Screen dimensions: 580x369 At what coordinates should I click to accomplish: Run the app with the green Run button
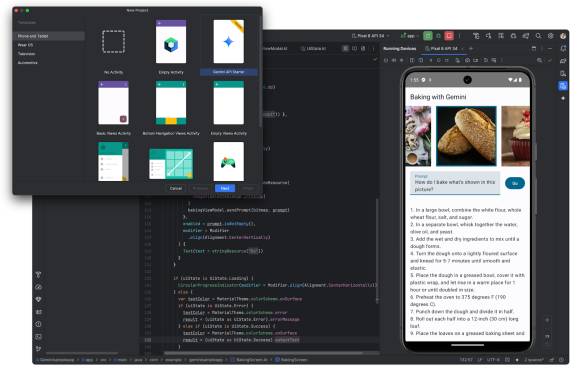click(x=427, y=36)
